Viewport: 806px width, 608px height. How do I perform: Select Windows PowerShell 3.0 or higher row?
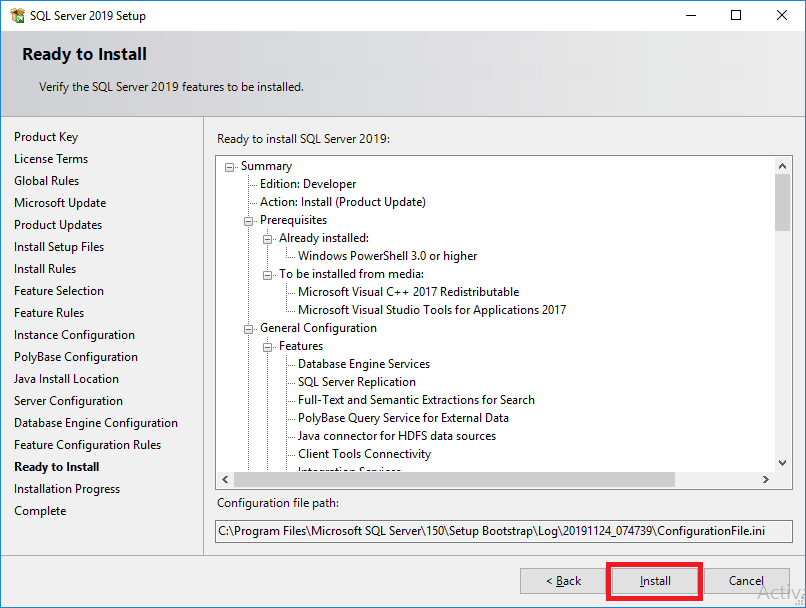[388, 256]
